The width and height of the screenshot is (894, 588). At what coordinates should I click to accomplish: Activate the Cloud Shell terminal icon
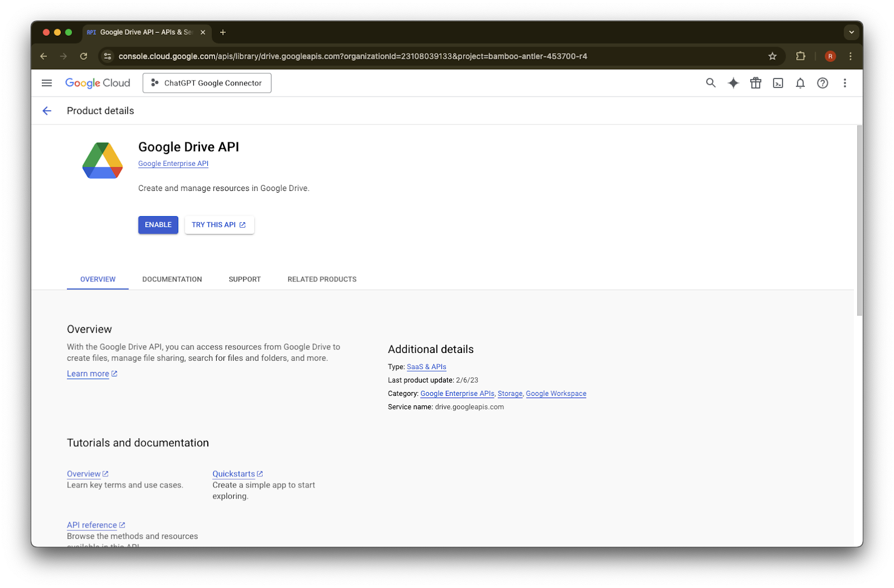coord(778,83)
